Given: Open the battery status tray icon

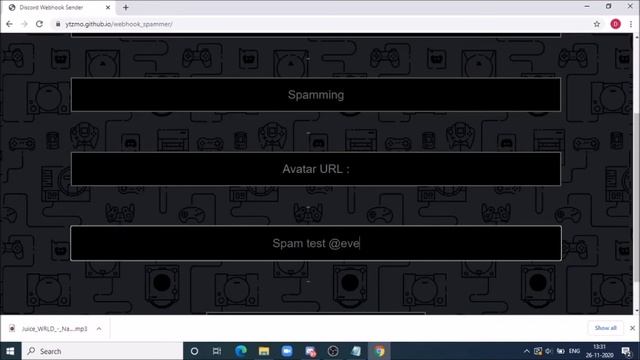Looking at the screenshot, I should [x=561, y=351].
